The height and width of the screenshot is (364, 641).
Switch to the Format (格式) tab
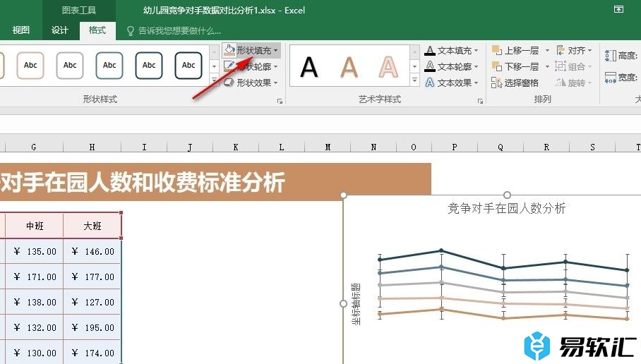pos(97,30)
